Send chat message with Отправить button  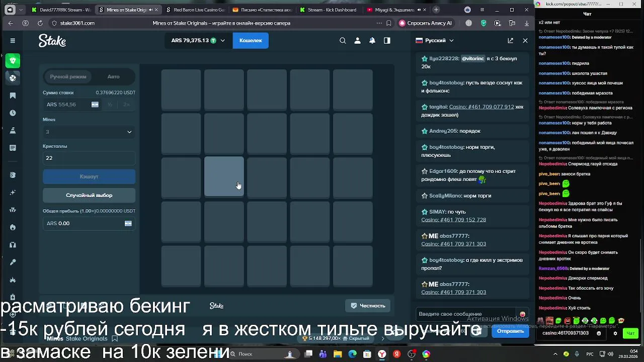[510, 331]
